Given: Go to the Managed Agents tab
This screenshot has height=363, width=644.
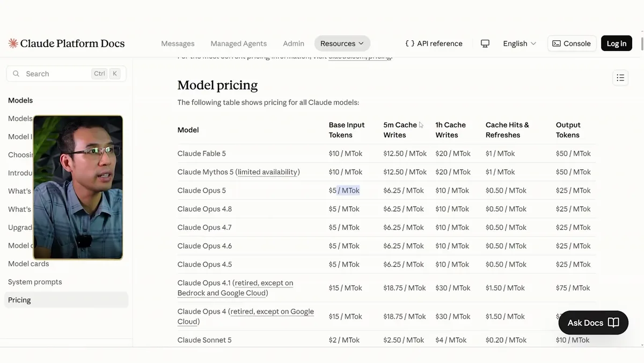Looking at the screenshot, I should (238, 43).
